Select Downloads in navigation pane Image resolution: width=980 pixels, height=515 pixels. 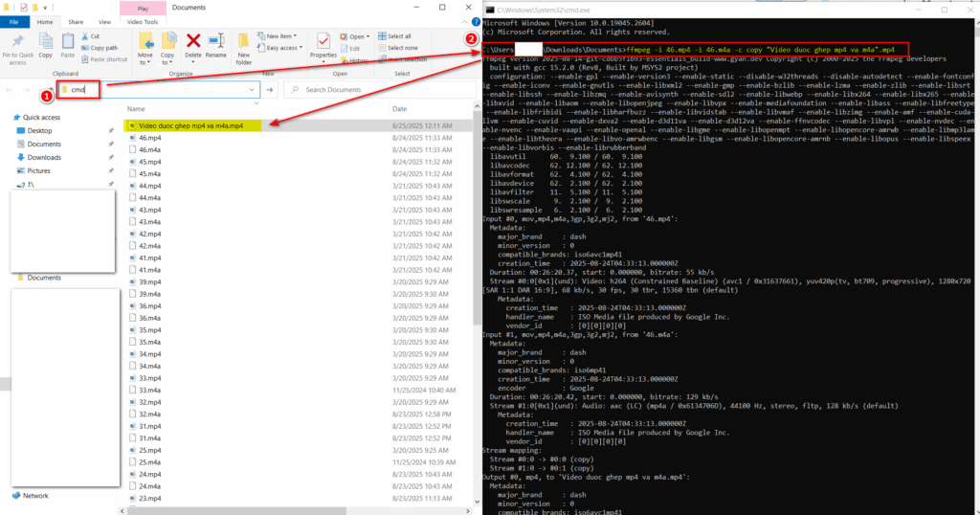pos(44,158)
